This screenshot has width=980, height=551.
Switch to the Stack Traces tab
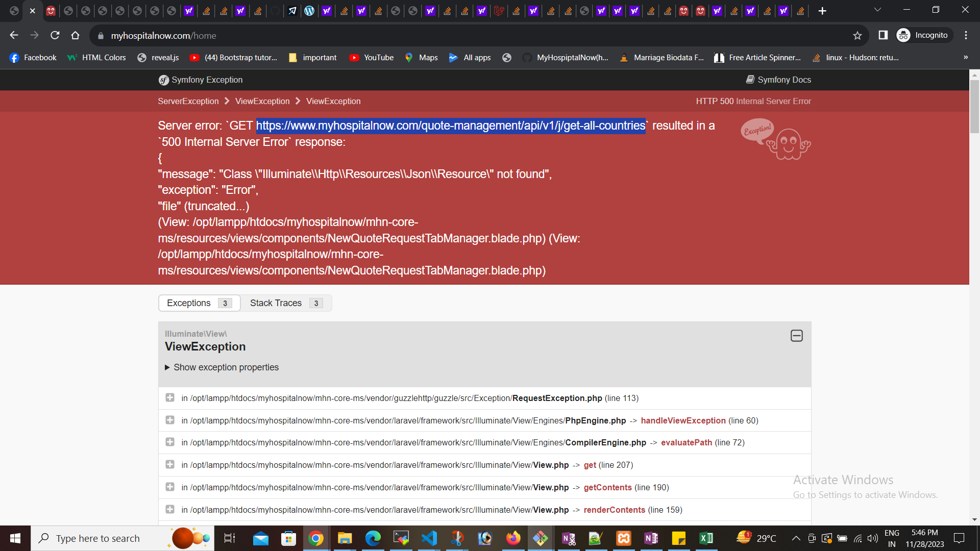[286, 303]
